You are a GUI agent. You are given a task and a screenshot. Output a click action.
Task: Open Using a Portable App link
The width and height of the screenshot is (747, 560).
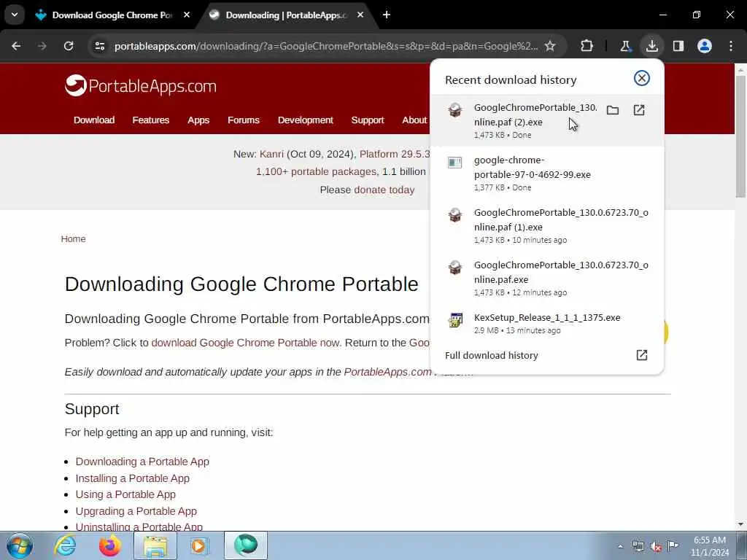click(x=125, y=494)
